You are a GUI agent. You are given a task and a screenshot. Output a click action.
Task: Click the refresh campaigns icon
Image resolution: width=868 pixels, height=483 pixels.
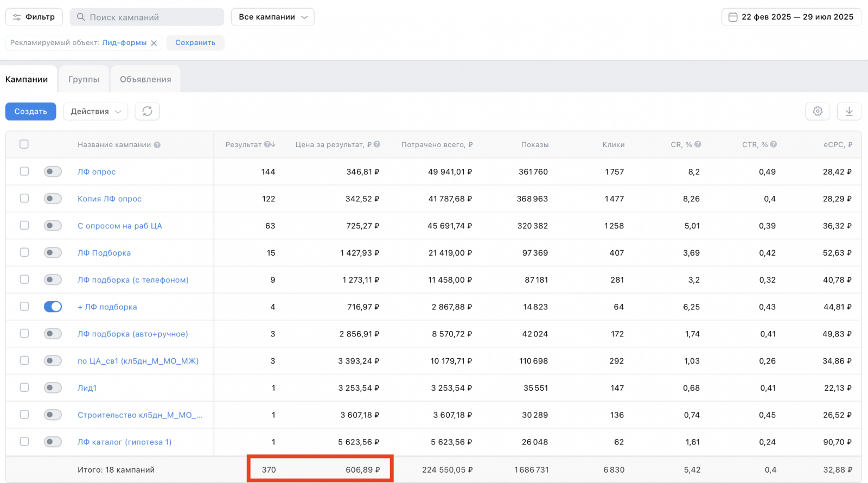(x=147, y=111)
